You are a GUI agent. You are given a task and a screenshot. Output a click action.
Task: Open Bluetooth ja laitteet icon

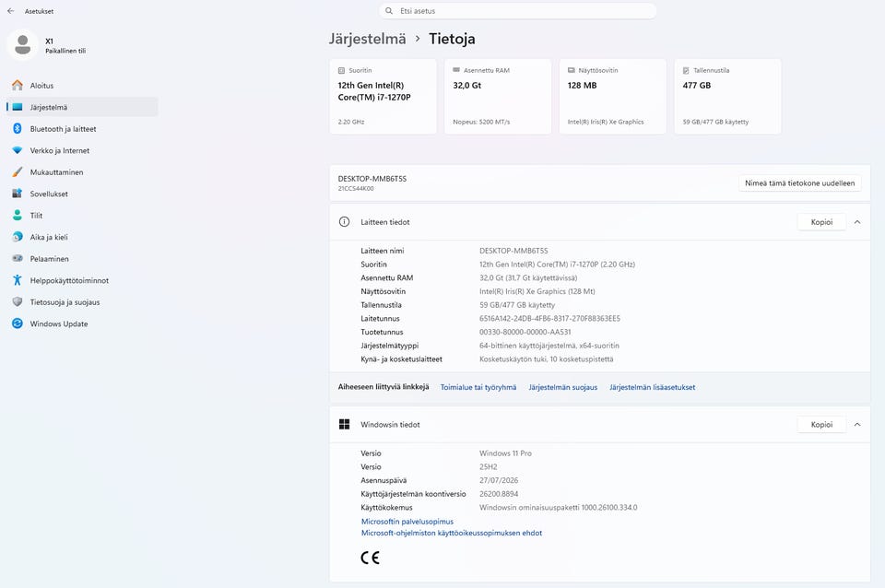(x=18, y=129)
